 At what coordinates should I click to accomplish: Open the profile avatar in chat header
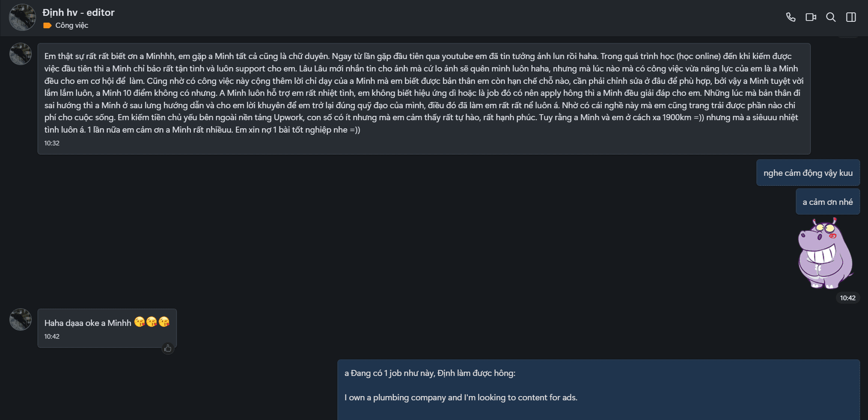tap(22, 18)
